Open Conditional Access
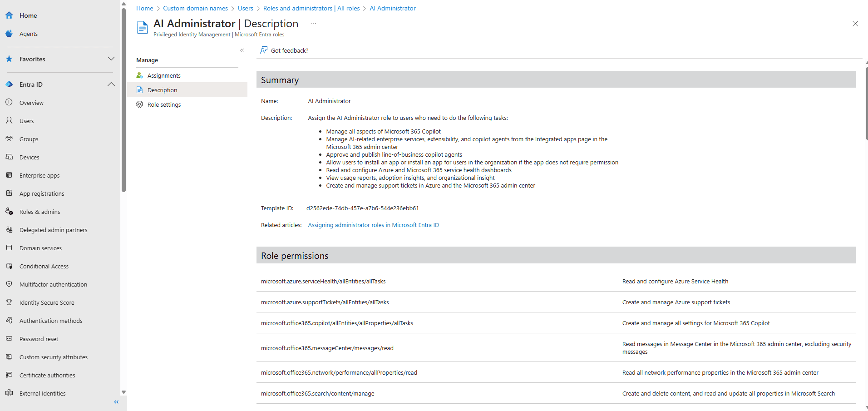 point(44,266)
